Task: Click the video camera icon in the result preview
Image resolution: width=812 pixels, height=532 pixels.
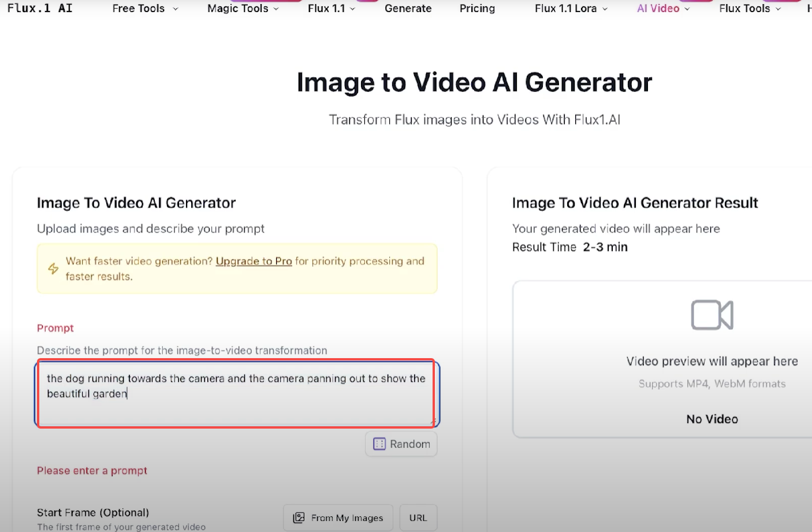Action: (712, 315)
